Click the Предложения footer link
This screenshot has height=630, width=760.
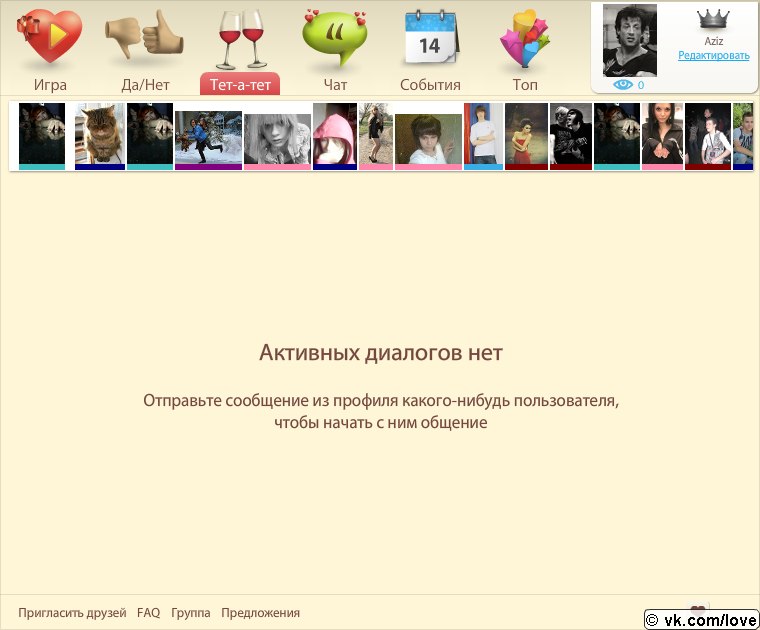coord(260,613)
